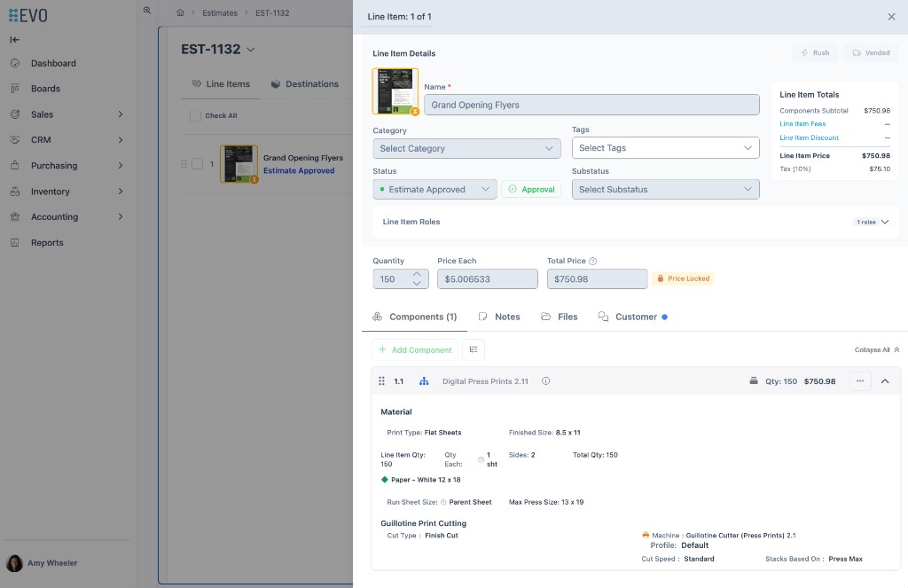Viewport: 908px width, 588px height.
Task: Click the Approval button
Action: tap(531, 190)
